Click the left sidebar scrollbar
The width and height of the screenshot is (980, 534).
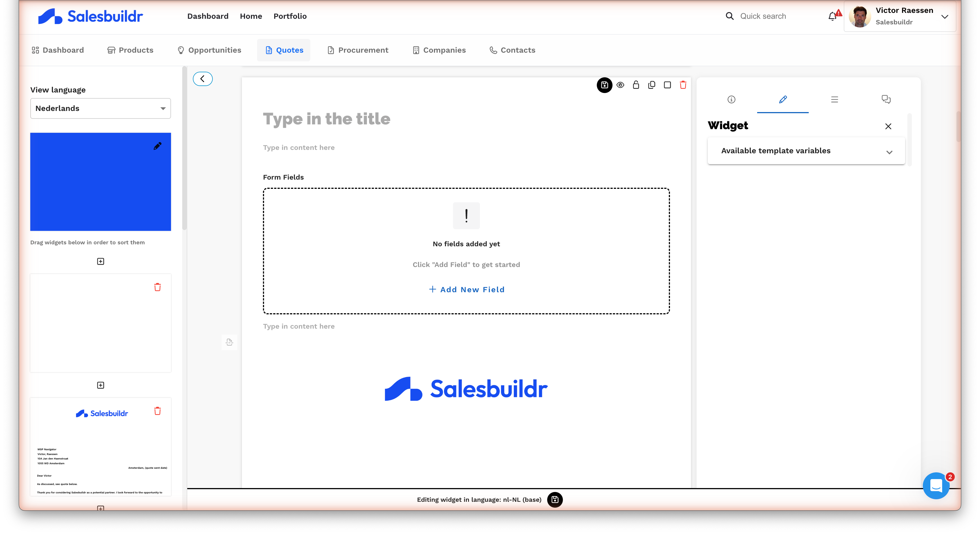(x=184, y=148)
